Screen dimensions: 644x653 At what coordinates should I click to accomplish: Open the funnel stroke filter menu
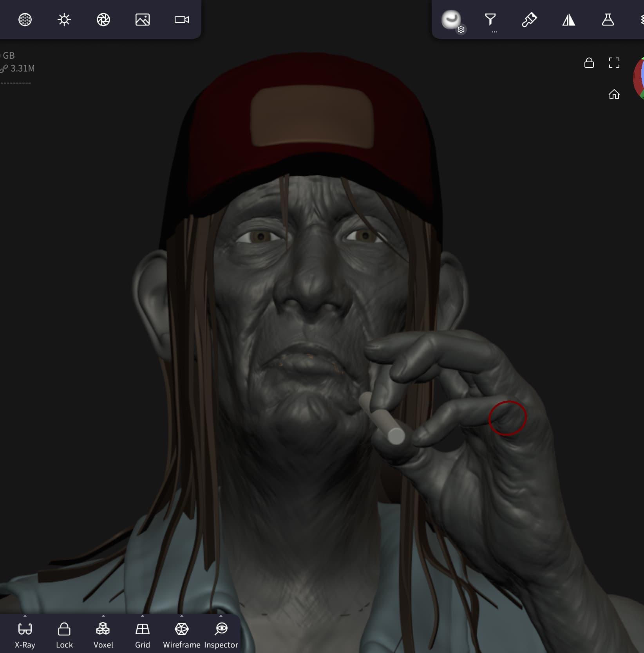pos(490,20)
